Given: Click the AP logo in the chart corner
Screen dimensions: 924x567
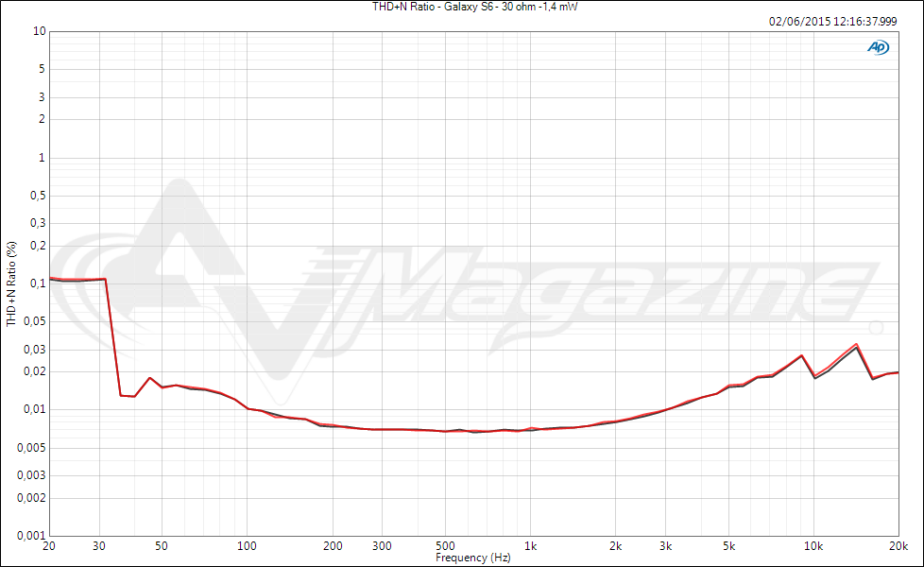Looking at the screenshot, I should [878, 47].
